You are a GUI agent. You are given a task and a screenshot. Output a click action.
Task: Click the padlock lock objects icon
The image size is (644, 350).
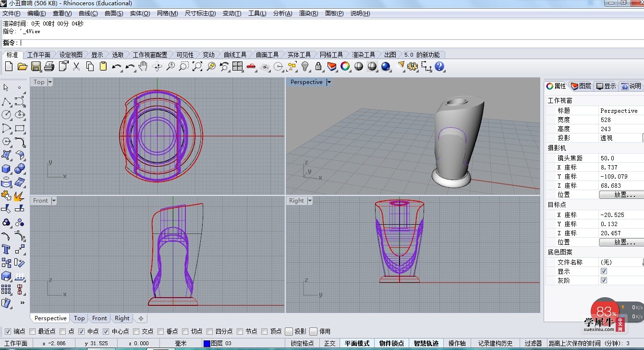(318, 67)
